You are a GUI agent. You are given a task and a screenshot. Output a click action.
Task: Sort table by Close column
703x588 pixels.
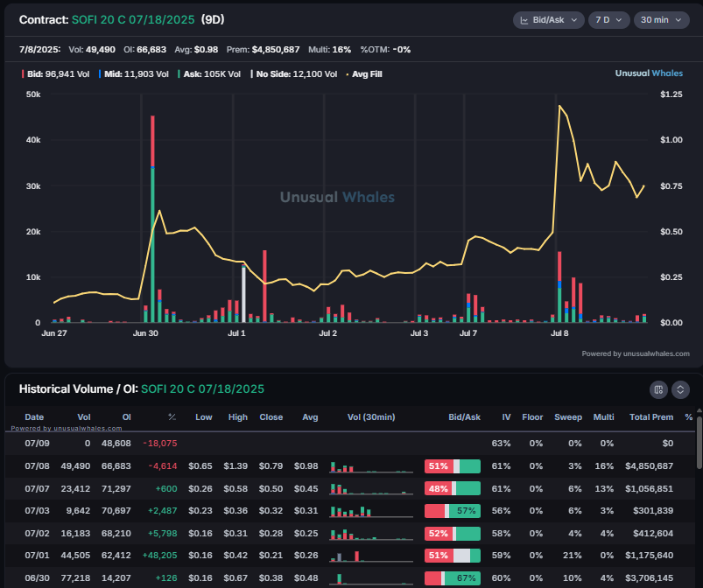[271, 417]
